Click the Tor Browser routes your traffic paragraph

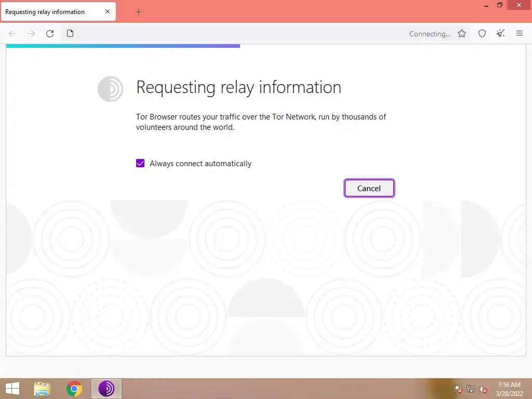tap(261, 122)
